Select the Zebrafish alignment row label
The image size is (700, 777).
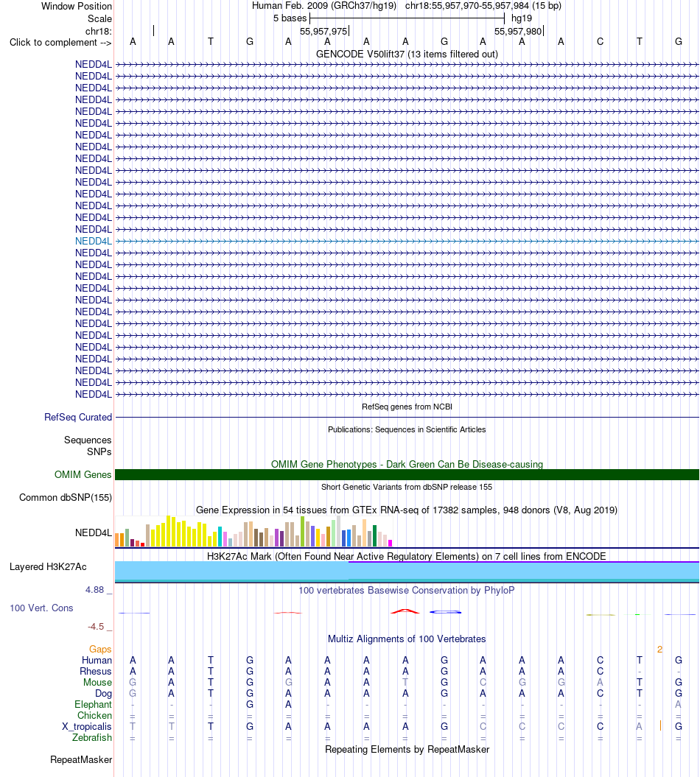pos(92,738)
